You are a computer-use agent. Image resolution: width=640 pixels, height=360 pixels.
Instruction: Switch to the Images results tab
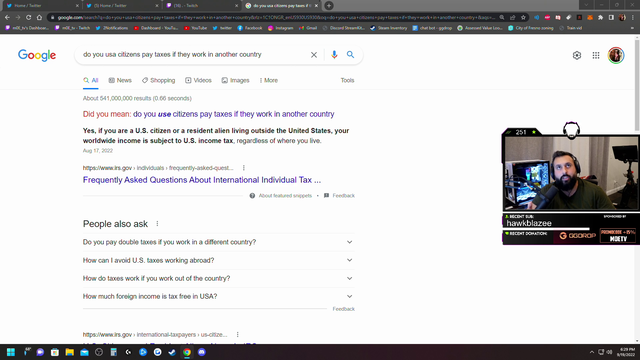(x=236, y=80)
